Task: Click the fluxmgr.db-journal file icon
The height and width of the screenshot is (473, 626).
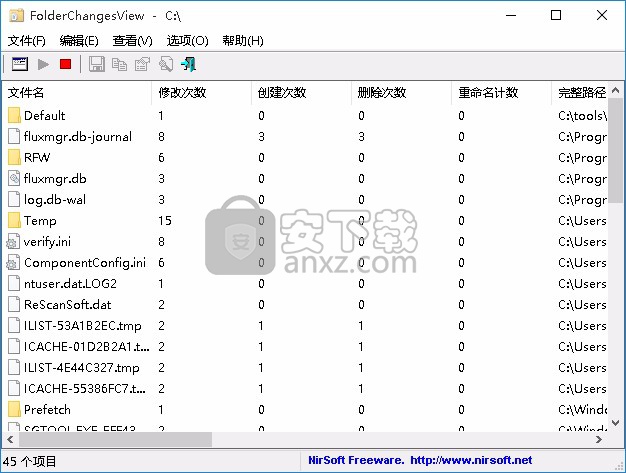Action: coord(14,137)
